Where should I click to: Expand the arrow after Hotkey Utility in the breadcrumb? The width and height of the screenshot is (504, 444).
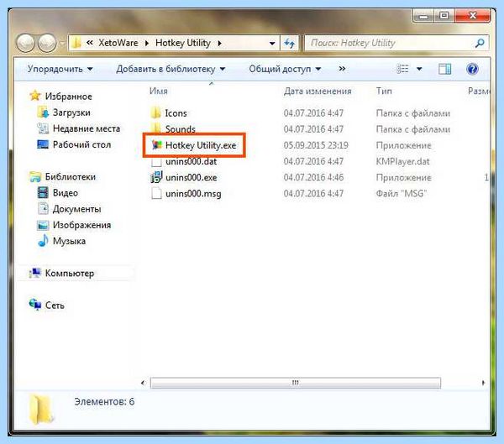[219, 43]
